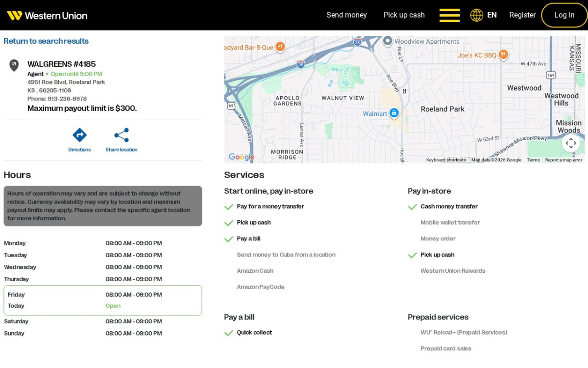Image resolution: width=588 pixels, height=368 pixels.
Task: Click the Monday hours row
Action: pos(102,243)
